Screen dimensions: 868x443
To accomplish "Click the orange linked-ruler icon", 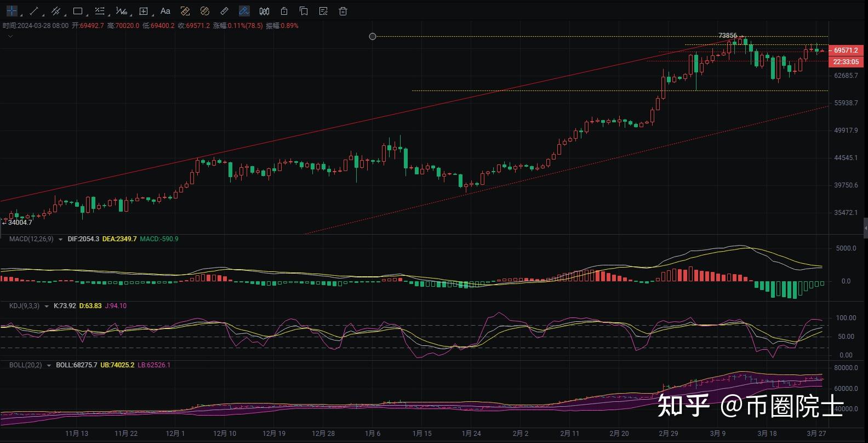I will 205,11.
